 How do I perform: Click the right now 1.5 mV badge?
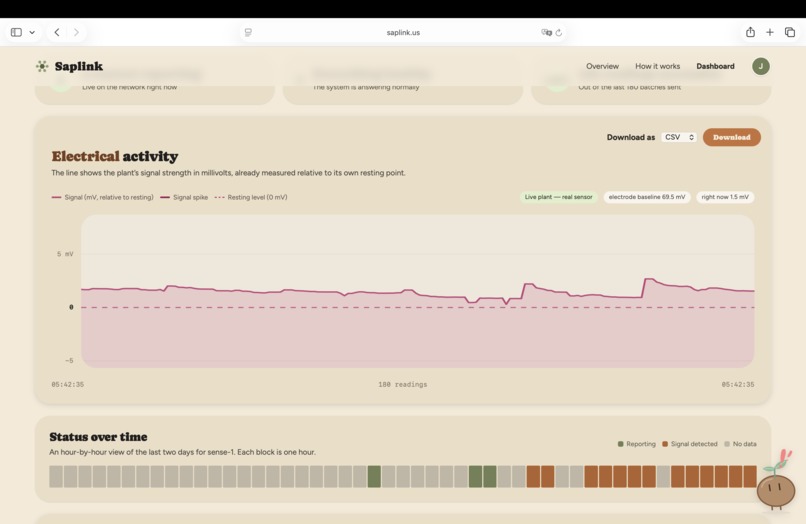(725, 197)
